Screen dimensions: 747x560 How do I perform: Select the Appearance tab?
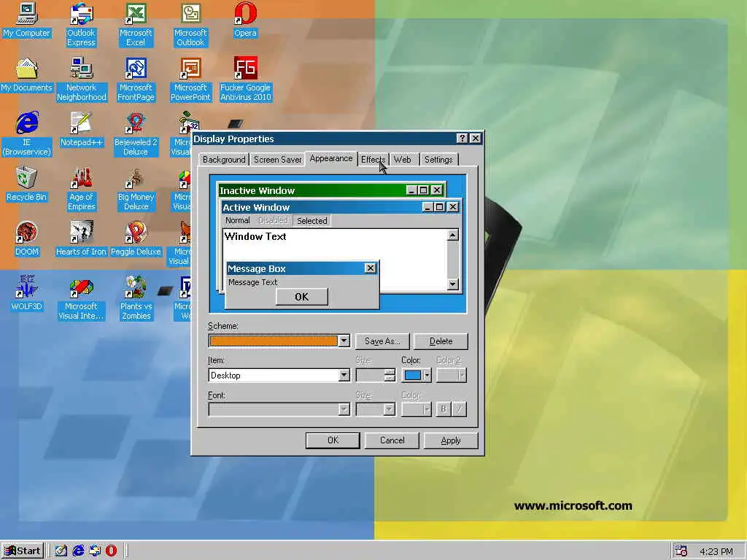pyautogui.click(x=331, y=158)
